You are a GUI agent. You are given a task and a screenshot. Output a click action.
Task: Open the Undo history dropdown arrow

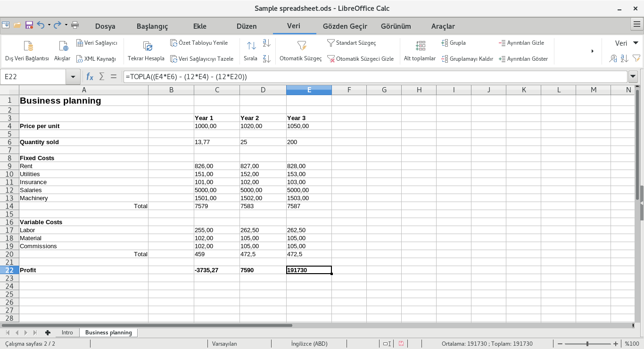click(49, 25)
